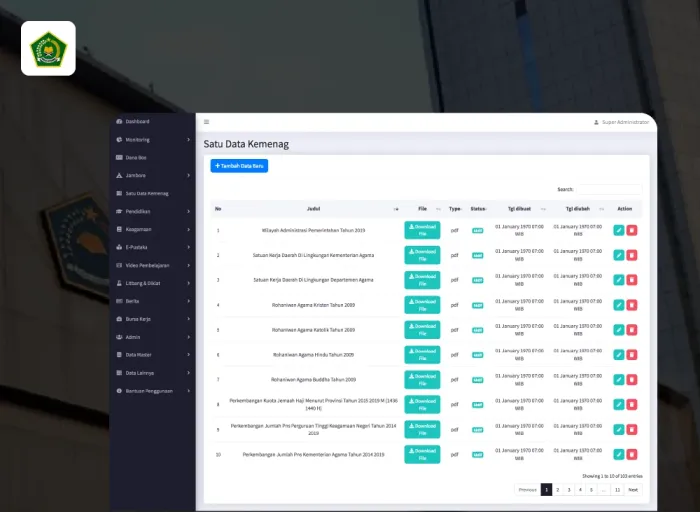Expand the Video Pembelajaran sidebar menu

click(x=153, y=265)
